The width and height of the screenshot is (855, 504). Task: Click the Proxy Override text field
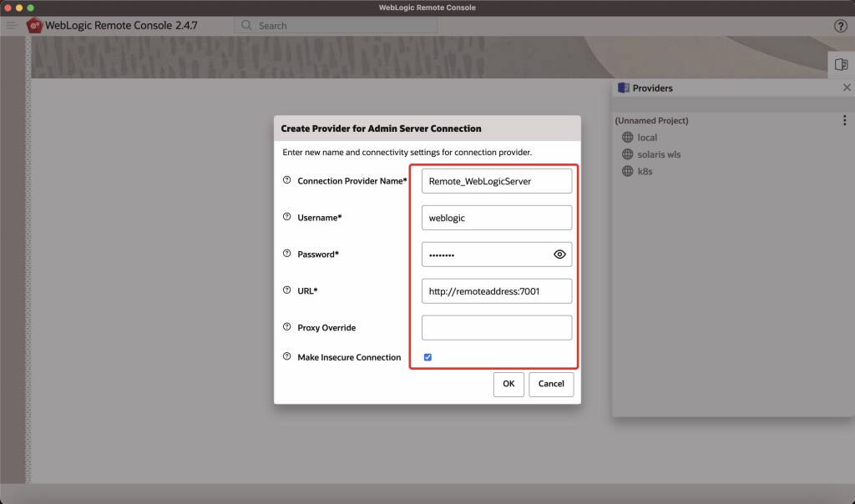497,327
